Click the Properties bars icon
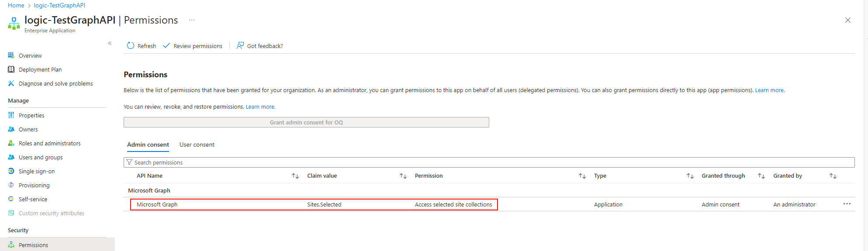The height and width of the screenshot is (251, 868). point(11,115)
